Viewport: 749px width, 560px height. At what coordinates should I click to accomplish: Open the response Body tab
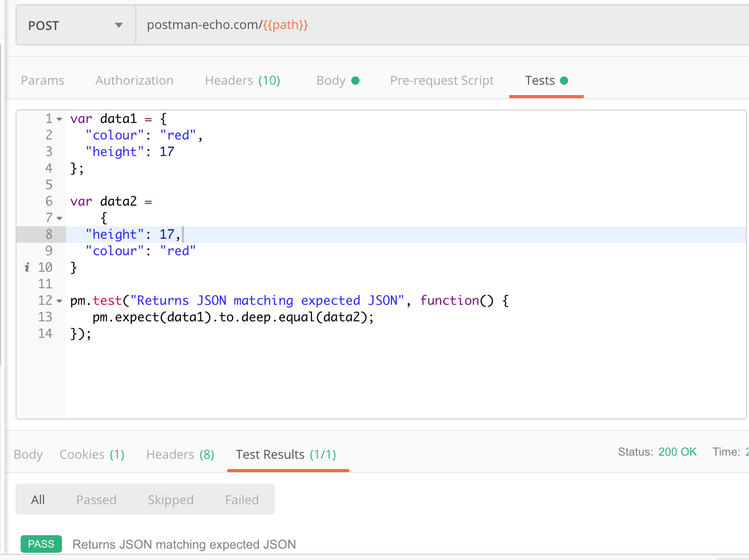[x=28, y=455]
